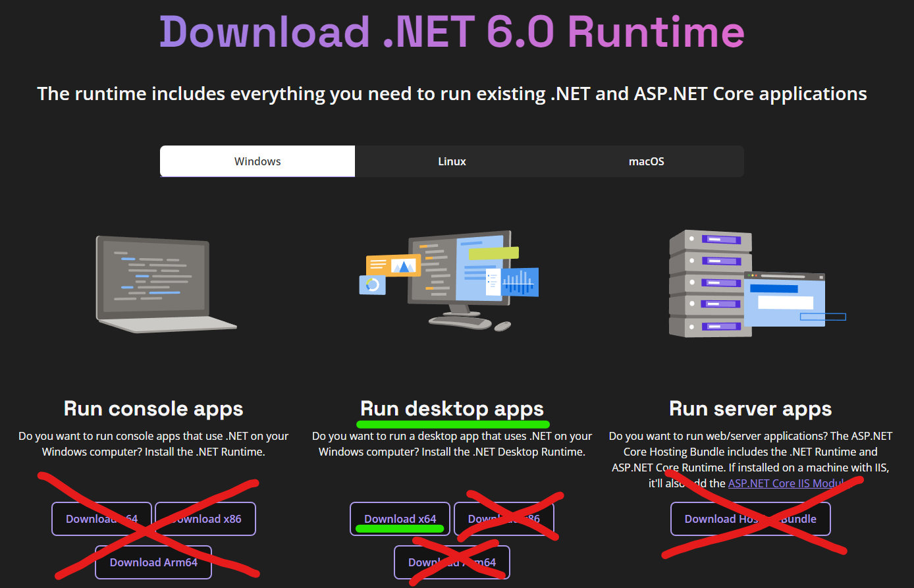This screenshot has height=588, width=914.
Task: Select the Windows tab
Action: (x=257, y=161)
